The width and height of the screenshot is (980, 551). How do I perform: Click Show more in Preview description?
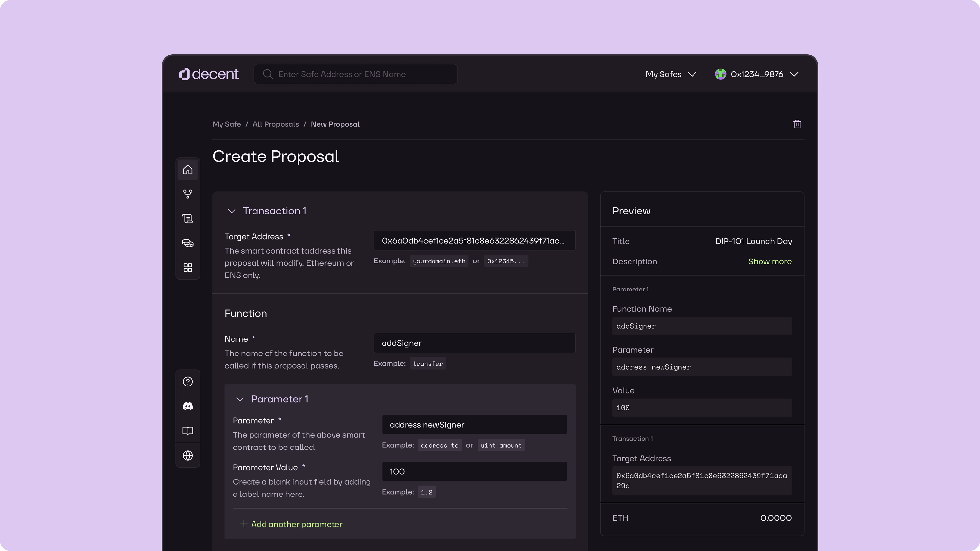click(769, 261)
